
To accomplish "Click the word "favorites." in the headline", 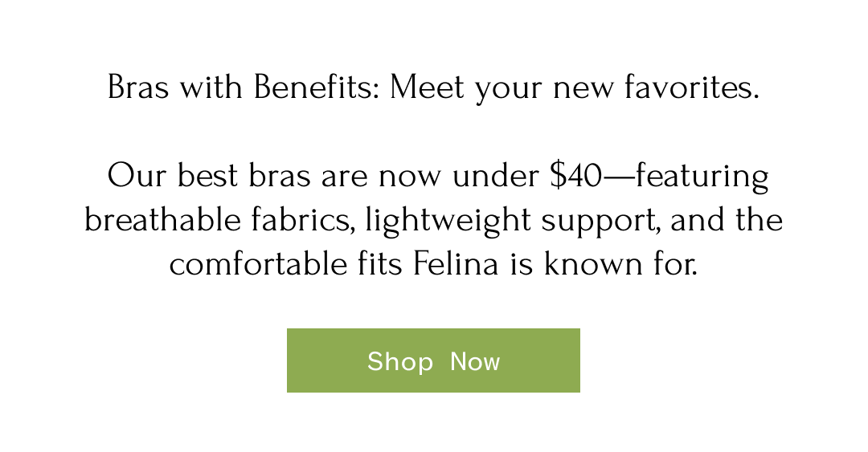I will tap(692, 87).
